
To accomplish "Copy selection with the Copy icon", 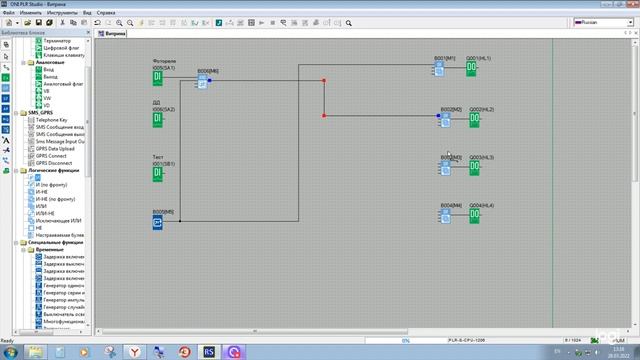I will (73, 23).
